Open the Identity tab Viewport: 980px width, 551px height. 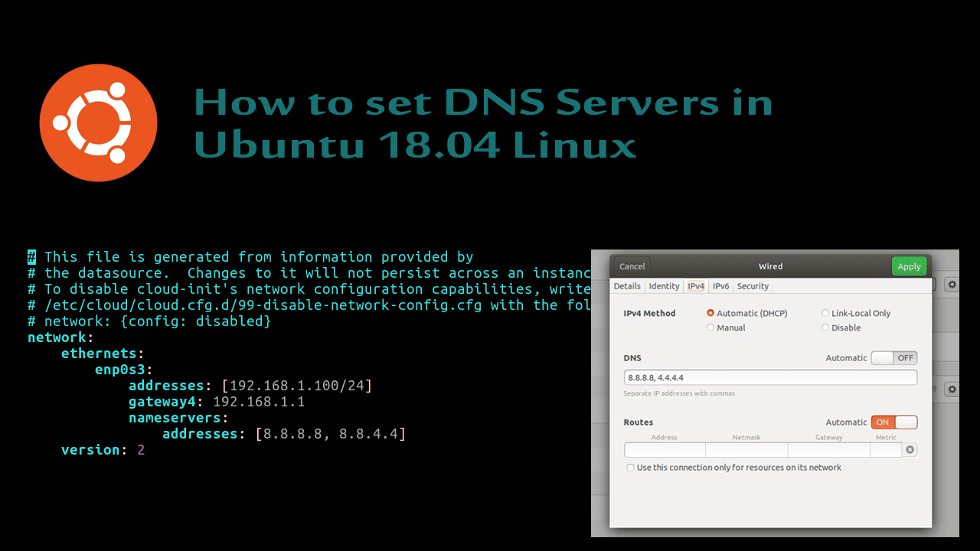point(664,286)
